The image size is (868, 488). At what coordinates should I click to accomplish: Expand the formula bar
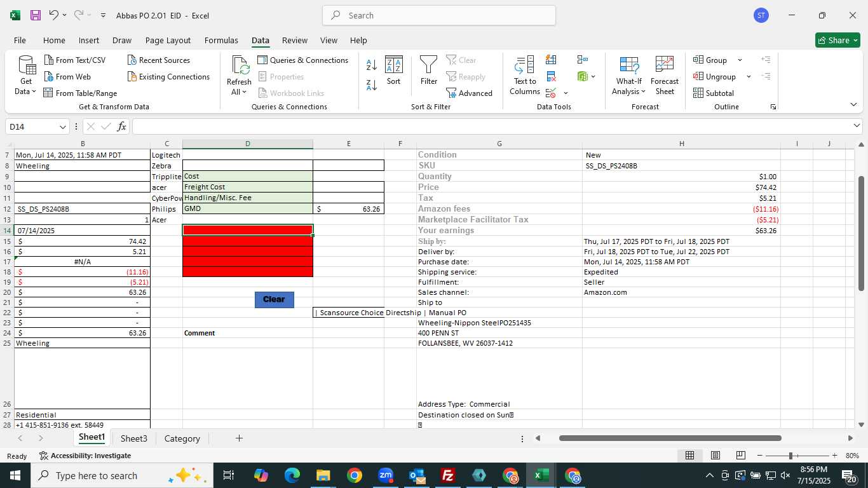tap(857, 126)
